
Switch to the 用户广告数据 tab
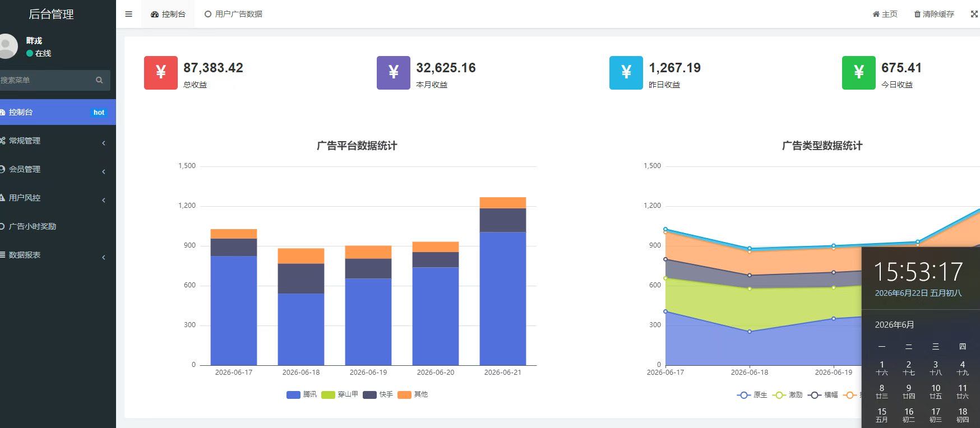pos(233,14)
